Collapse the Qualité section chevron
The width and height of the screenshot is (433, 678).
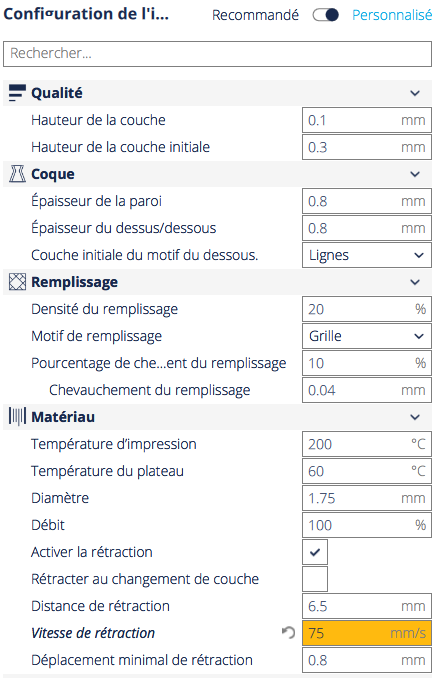(415, 93)
